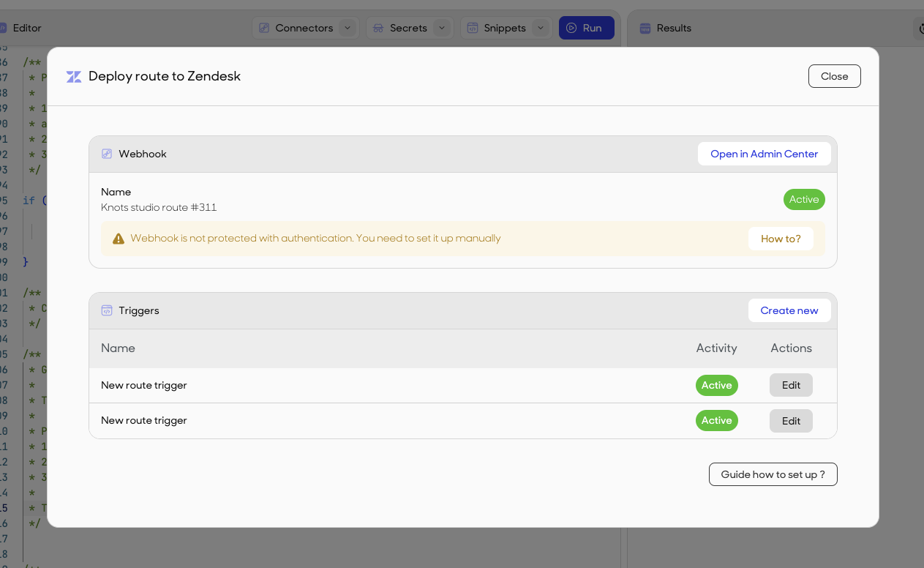
Task: Click the Webhook section heading
Action: point(143,154)
